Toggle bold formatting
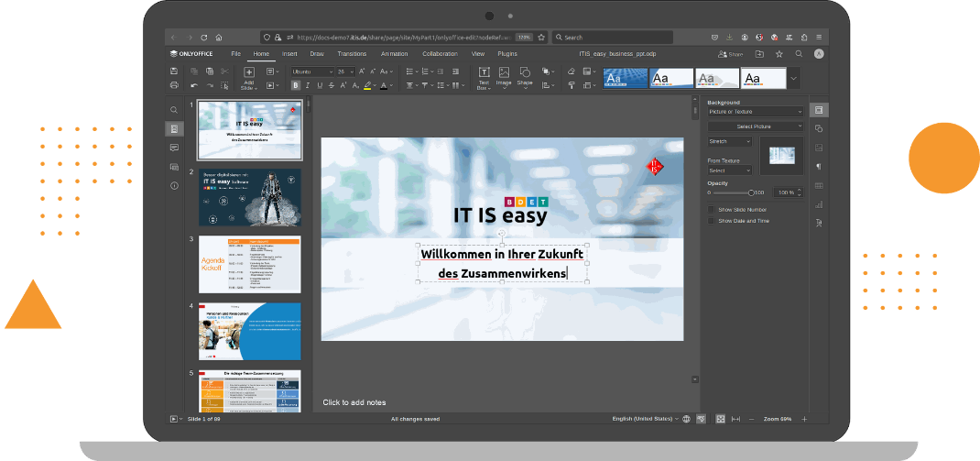 coord(296,86)
